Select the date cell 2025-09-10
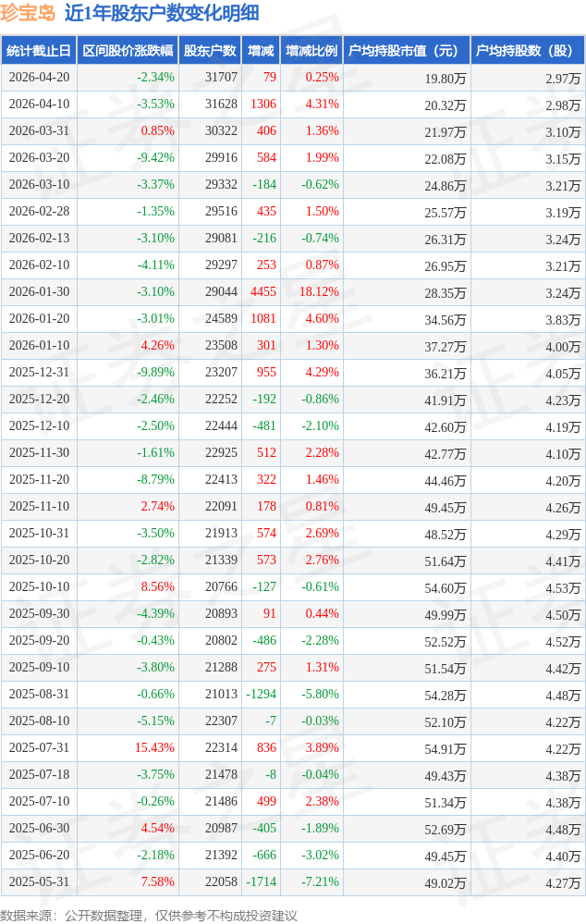The width and height of the screenshot is (586, 924). point(39,667)
